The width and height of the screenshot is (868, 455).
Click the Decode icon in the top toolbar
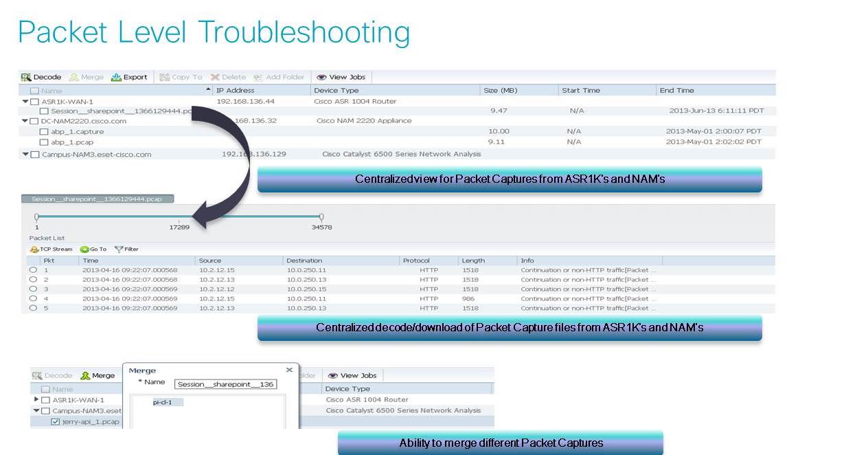point(26,77)
